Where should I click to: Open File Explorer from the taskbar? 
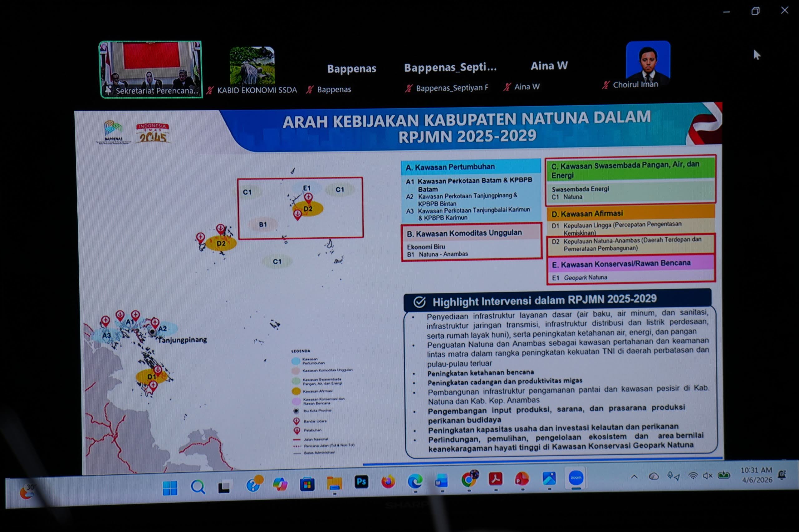[334, 483]
